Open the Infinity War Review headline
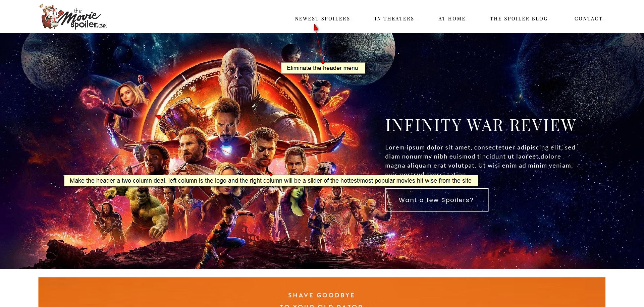 pyautogui.click(x=481, y=125)
